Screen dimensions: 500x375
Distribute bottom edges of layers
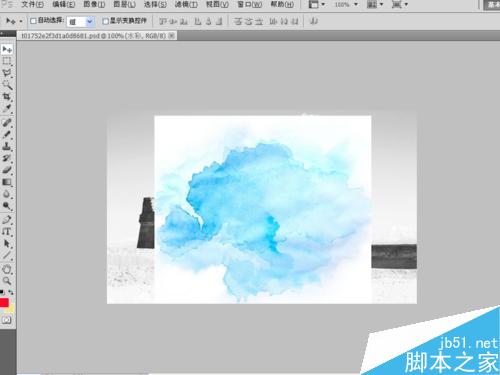259,22
